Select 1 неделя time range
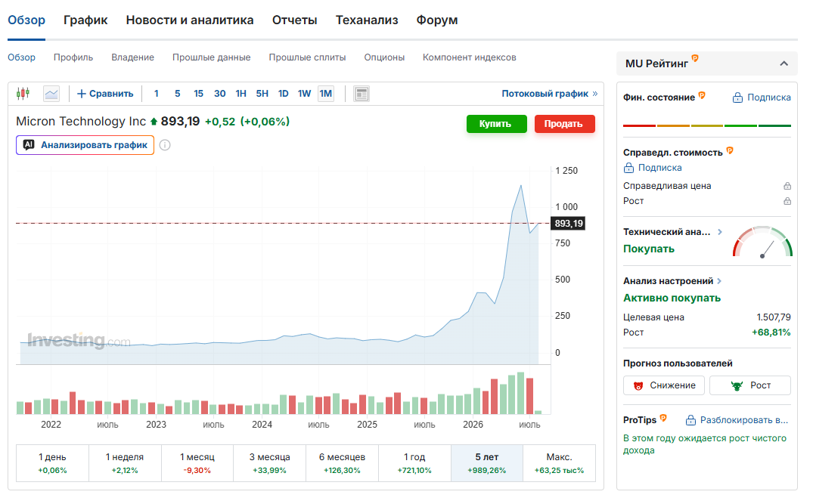This screenshot has height=504, width=813. pyautogui.click(x=125, y=463)
